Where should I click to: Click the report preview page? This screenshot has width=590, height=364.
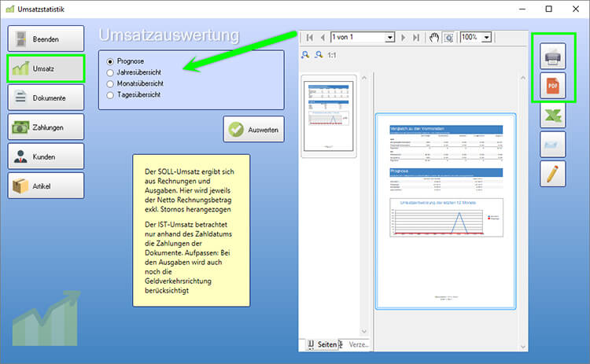click(446, 211)
